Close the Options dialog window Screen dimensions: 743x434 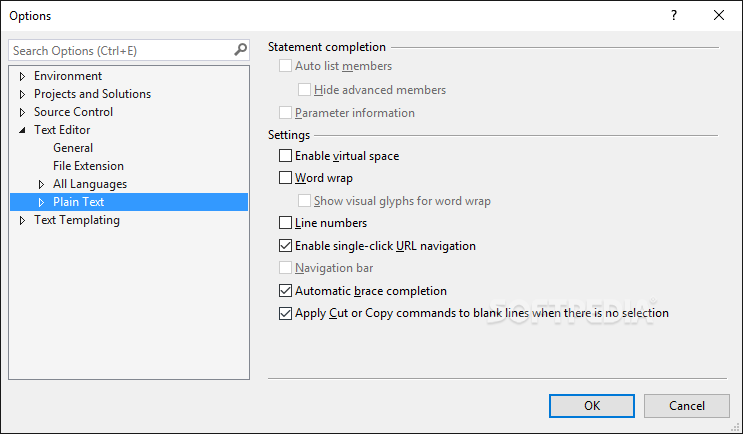pos(718,16)
